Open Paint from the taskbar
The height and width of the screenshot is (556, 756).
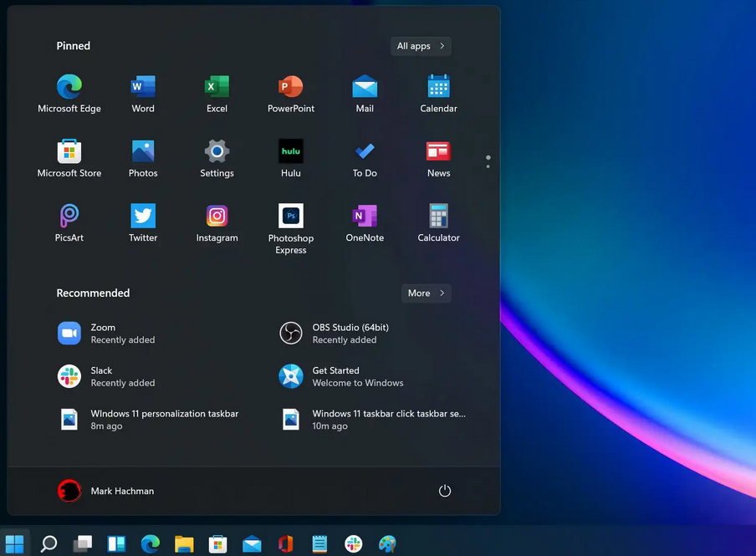(x=387, y=544)
